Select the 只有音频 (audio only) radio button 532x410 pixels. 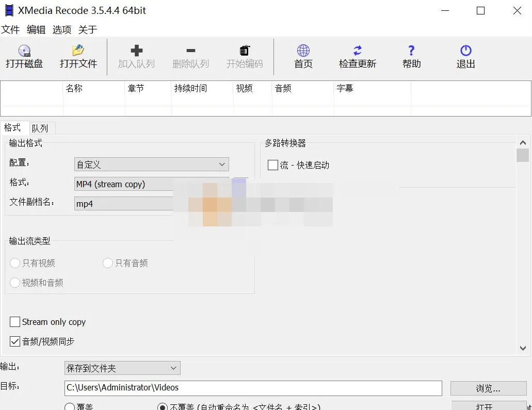107,263
